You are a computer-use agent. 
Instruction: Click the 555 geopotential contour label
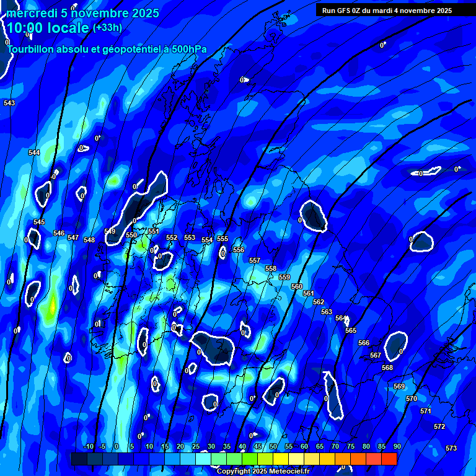pyautogui.click(x=223, y=239)
